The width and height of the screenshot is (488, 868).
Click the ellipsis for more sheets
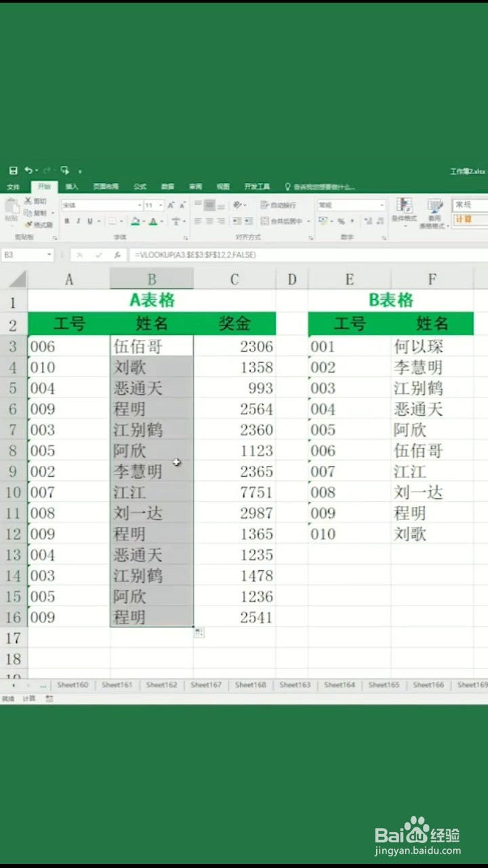point(43,686)
